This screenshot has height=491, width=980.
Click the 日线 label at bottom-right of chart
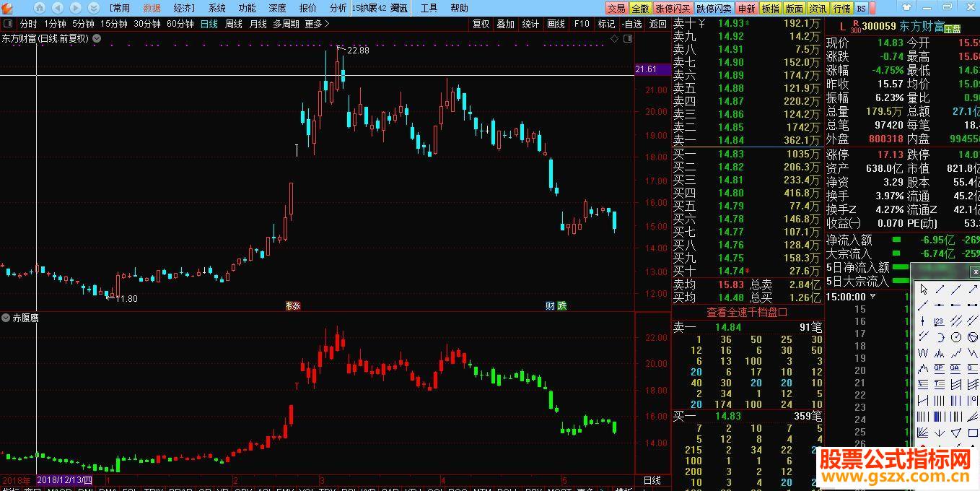click(x=652, y=480)
